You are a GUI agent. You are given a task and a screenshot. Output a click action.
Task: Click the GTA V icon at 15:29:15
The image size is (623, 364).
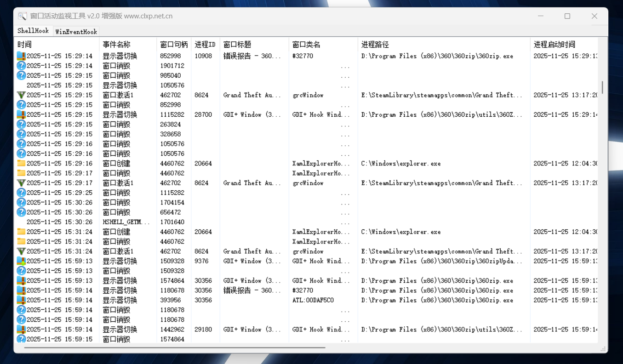(21, 95)
